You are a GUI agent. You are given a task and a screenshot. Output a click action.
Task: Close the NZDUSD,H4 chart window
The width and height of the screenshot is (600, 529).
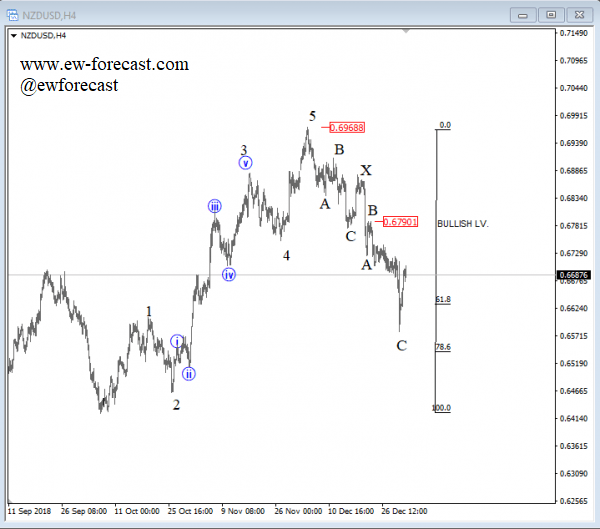click(x=580, y=15)
